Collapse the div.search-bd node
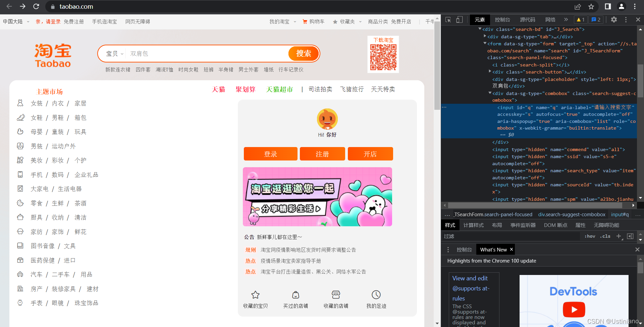Viewport: 644px width, 327px height. coord(480,29)
